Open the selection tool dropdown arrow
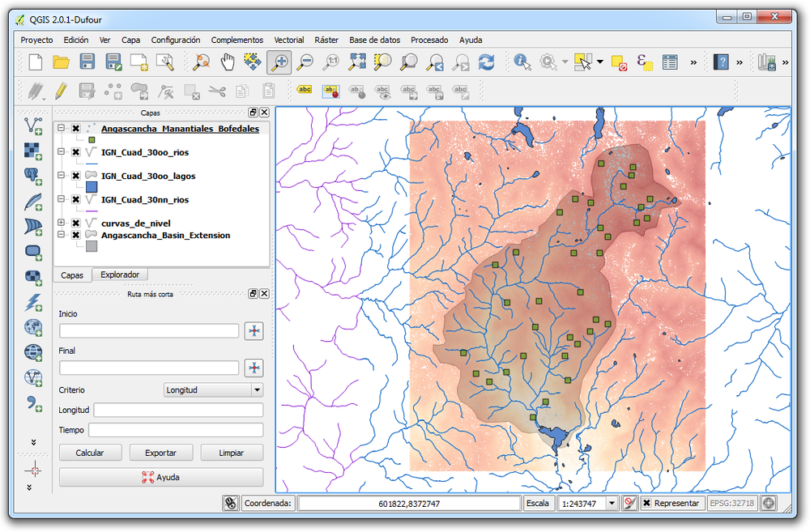This screenshot has width=810, height=532. 599,62
